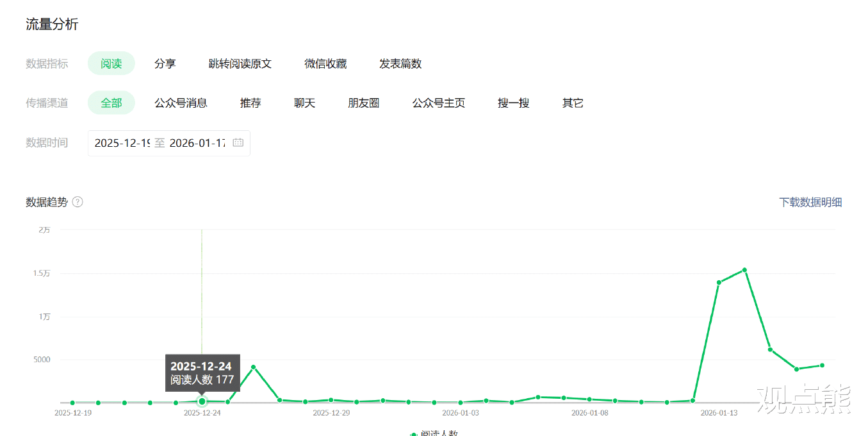The image size is (868, 436).
Task: Filter by 聊天 channel
Action: pyautogui.click(x=305, y=103)
